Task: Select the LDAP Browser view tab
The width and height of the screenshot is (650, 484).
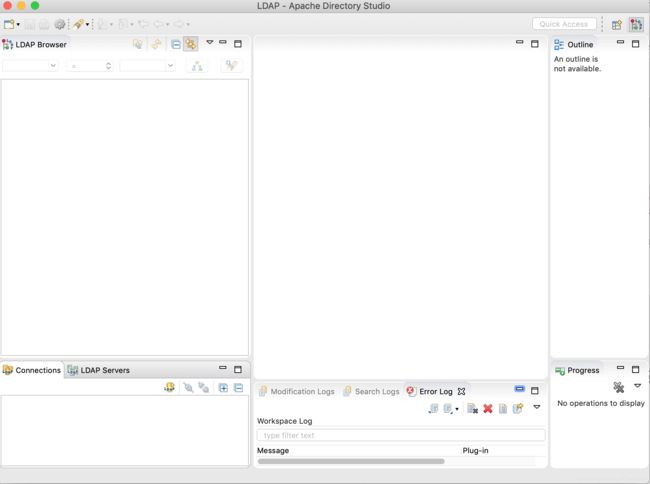Action: [34, 44]
